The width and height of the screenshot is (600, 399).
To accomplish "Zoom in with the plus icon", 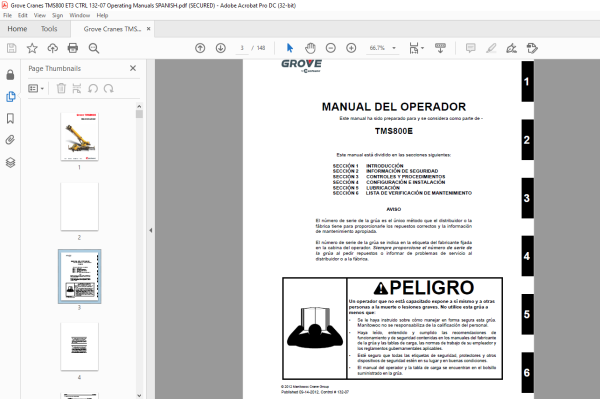I will (x=351, y=48).
